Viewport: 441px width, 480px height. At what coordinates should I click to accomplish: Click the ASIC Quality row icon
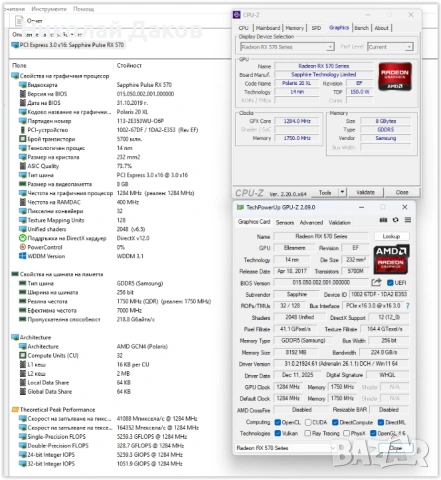click(x=22, y=166)
